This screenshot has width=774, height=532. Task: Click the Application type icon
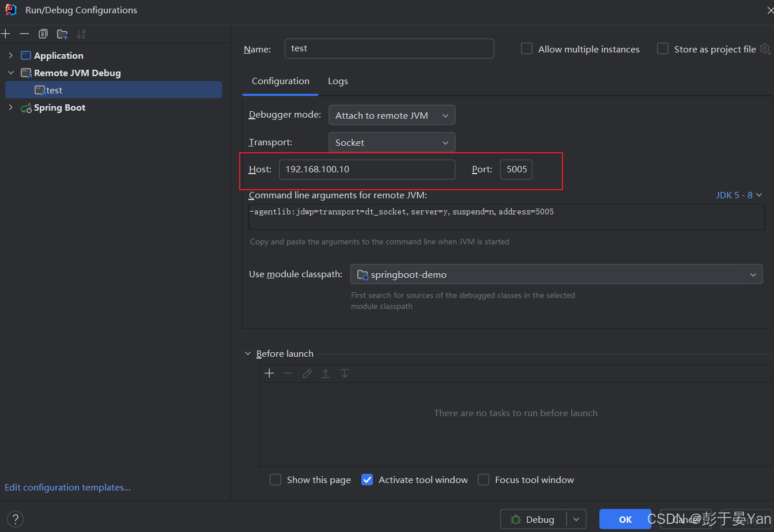point(26,55)
